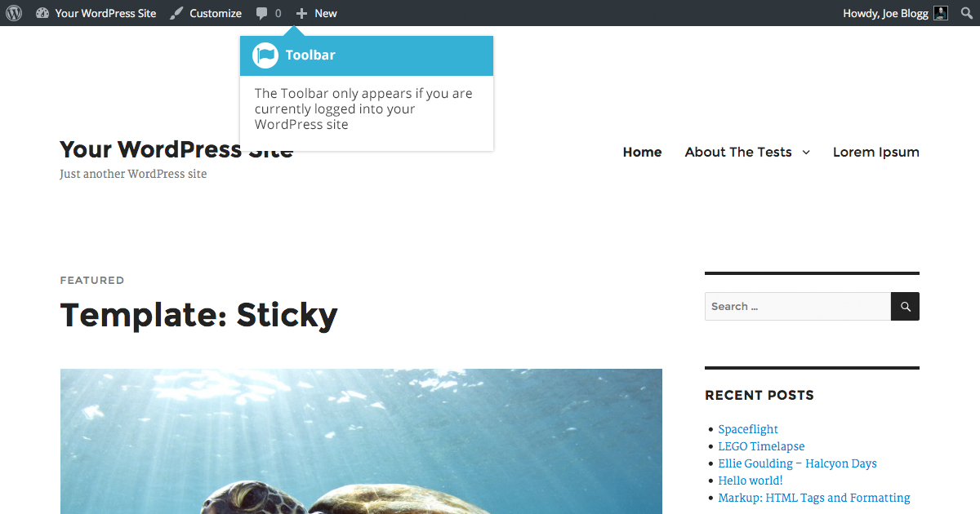The height and width of the screenshot is (514, 980).
Task: Select the Home menu item
Action: (x=642, y=152)
